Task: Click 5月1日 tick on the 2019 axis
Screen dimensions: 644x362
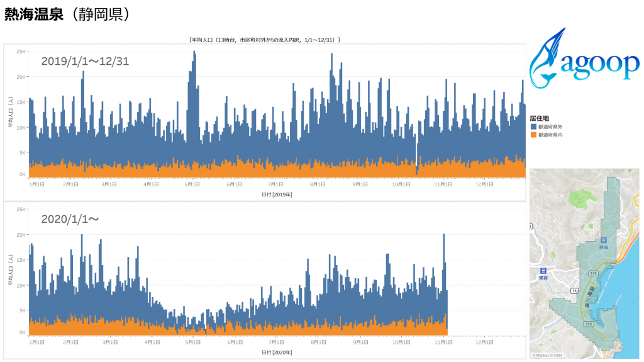Action: coord(192,184)
